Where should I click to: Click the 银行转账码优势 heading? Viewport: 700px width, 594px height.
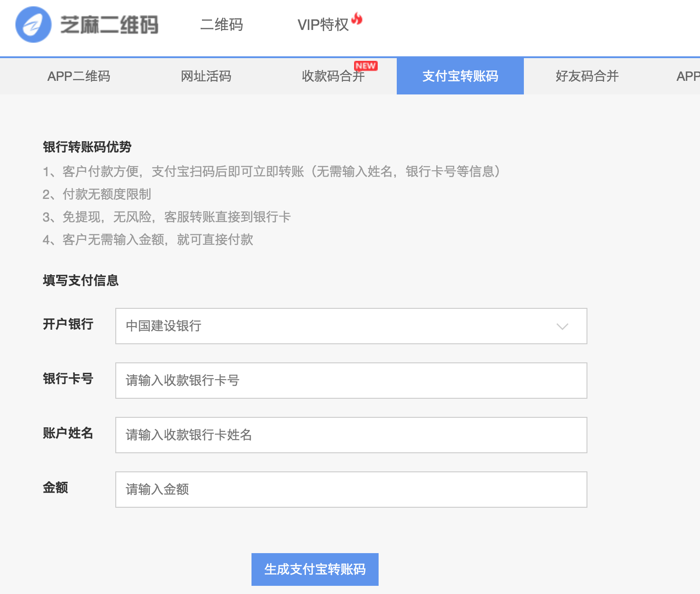coord(87,147)
